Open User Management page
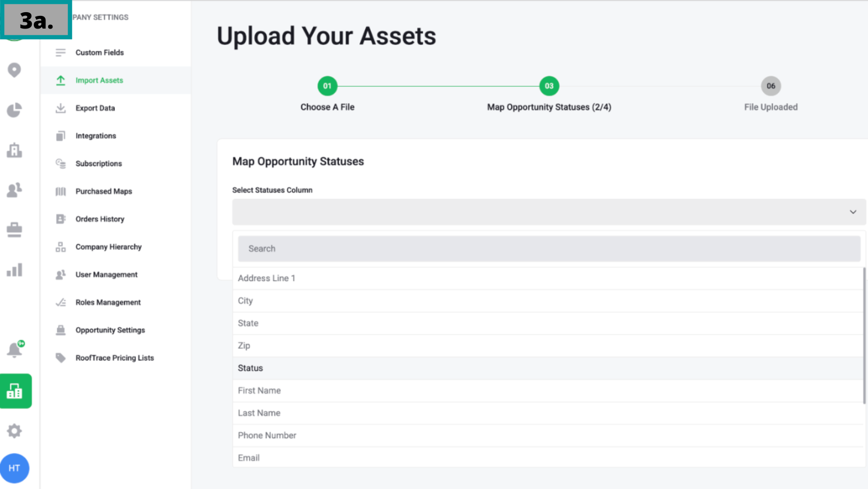This screenshot has height=489, width=868. [x=106, y=275]
